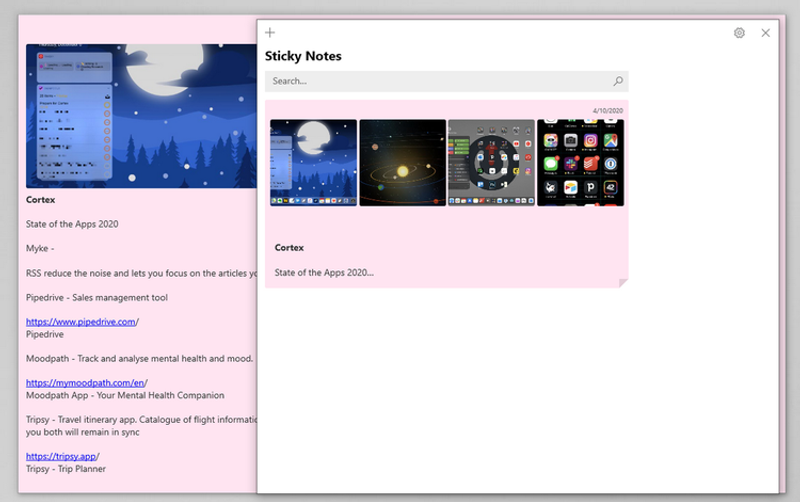Focus the Search notes field
Screen dimensions: 800x502
(x=446, y=81)
